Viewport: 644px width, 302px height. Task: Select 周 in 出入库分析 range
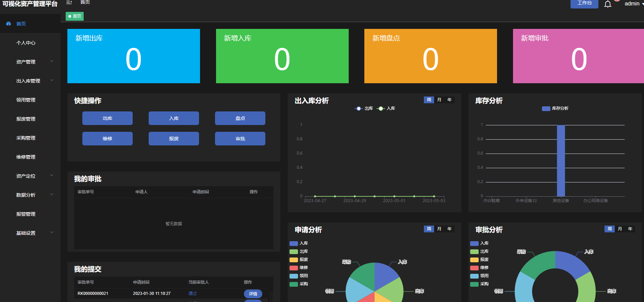(x=429, y=100)
